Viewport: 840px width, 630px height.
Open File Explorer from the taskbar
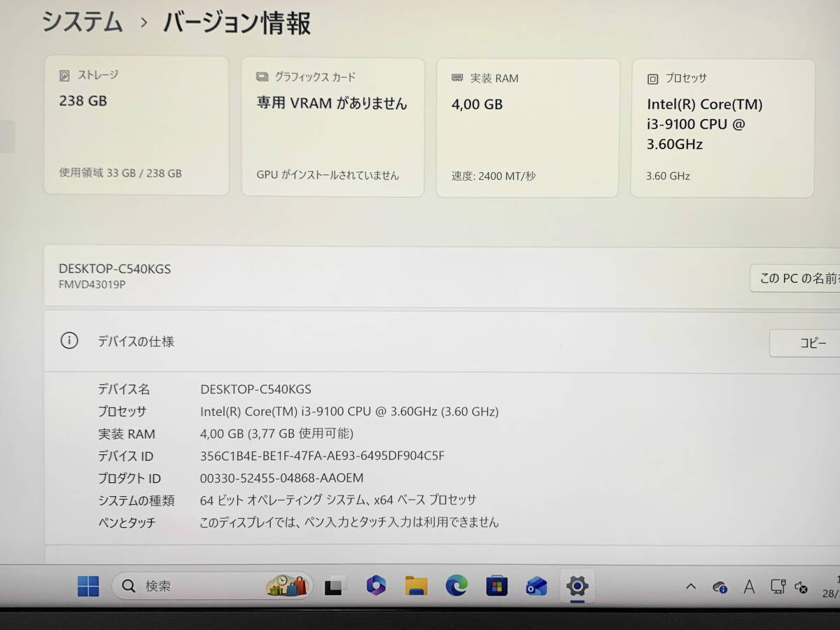point(416,586)
